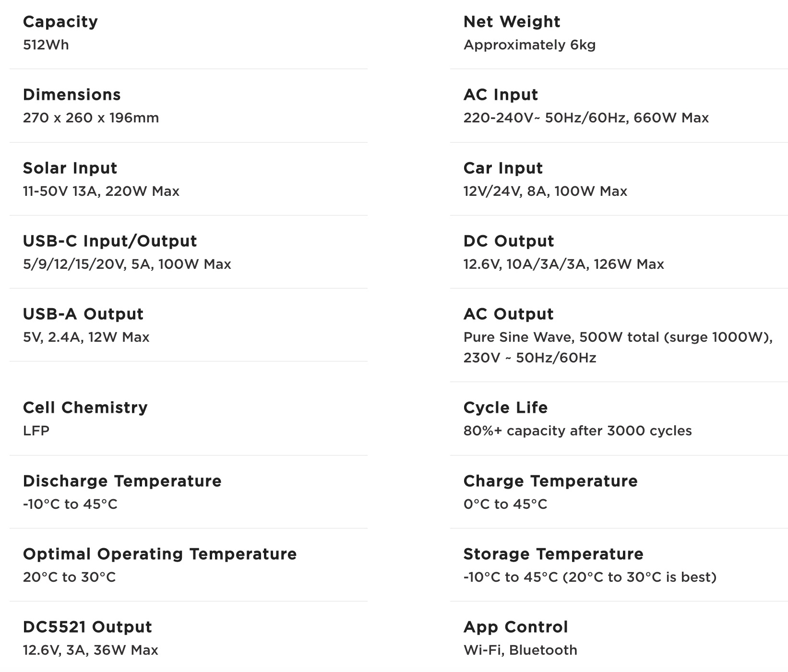
Task: Click the USB-C Input/Output heading
Action: tap(110, 241)
